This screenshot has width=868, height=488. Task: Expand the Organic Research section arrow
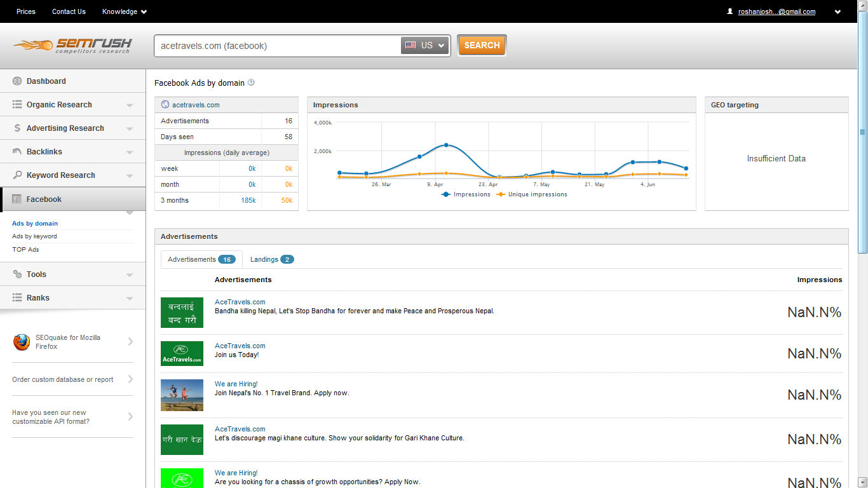click(130, 105)
